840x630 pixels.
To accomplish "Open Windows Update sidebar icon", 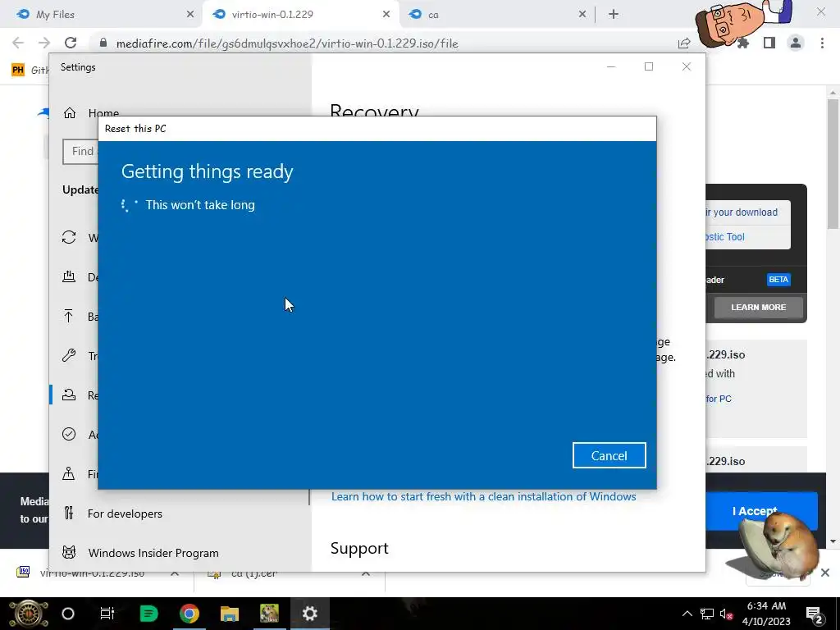I will coord(69,237).
